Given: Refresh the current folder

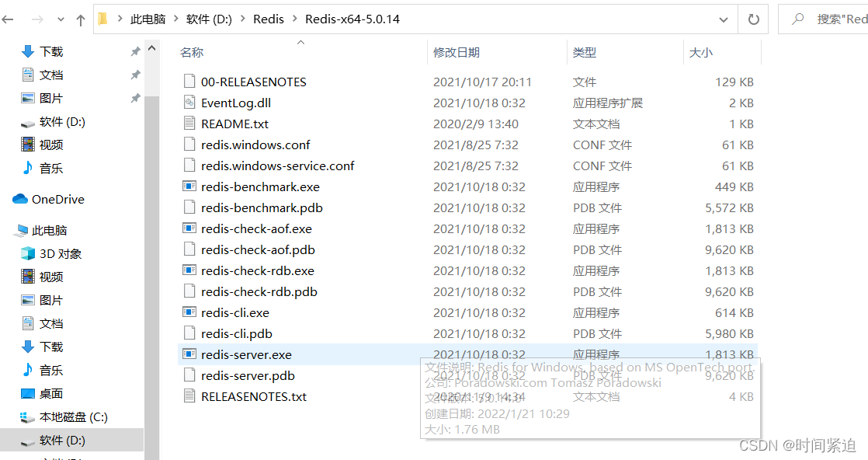Looking at the screenshot, I should coord(753,19).
